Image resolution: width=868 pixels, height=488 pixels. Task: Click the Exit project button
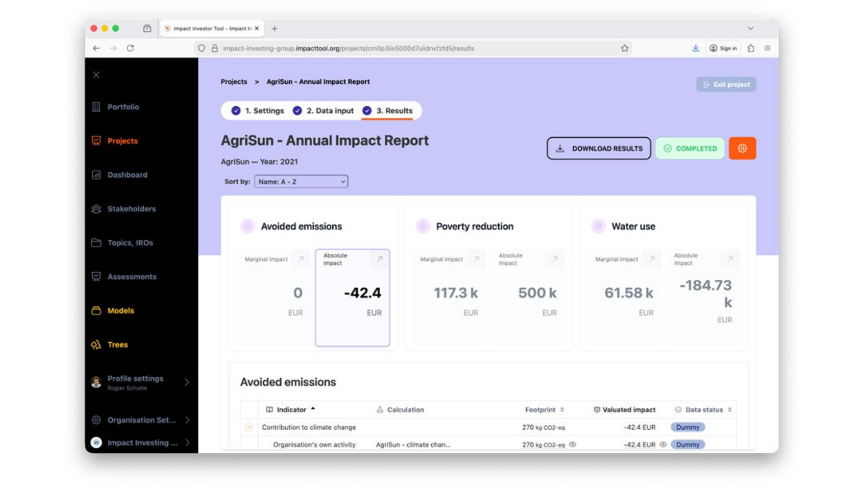726,84
